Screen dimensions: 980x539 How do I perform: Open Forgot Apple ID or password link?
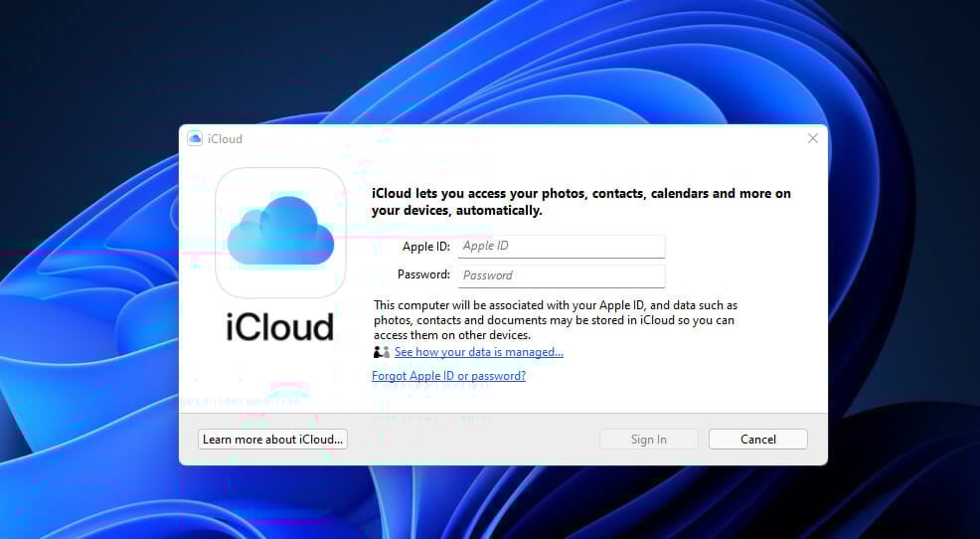448,376
